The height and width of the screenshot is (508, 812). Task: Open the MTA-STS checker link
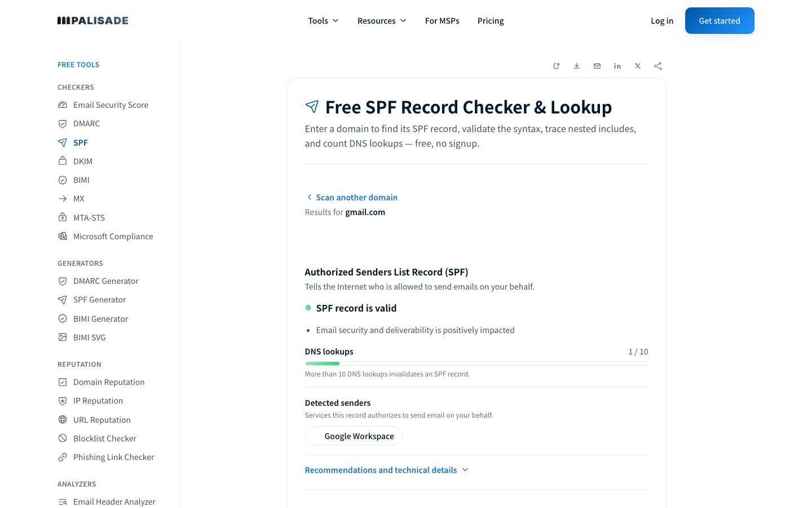tap(89, 218)
